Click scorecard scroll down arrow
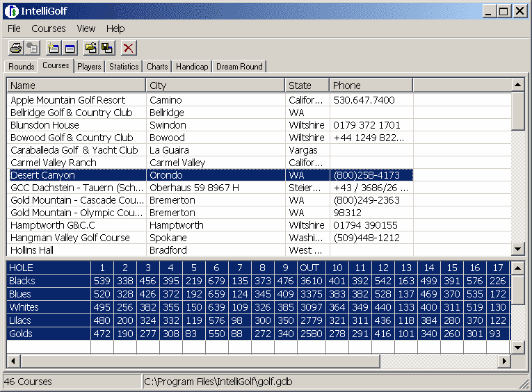This screenshot has width=532, height=392. point(518,348)
